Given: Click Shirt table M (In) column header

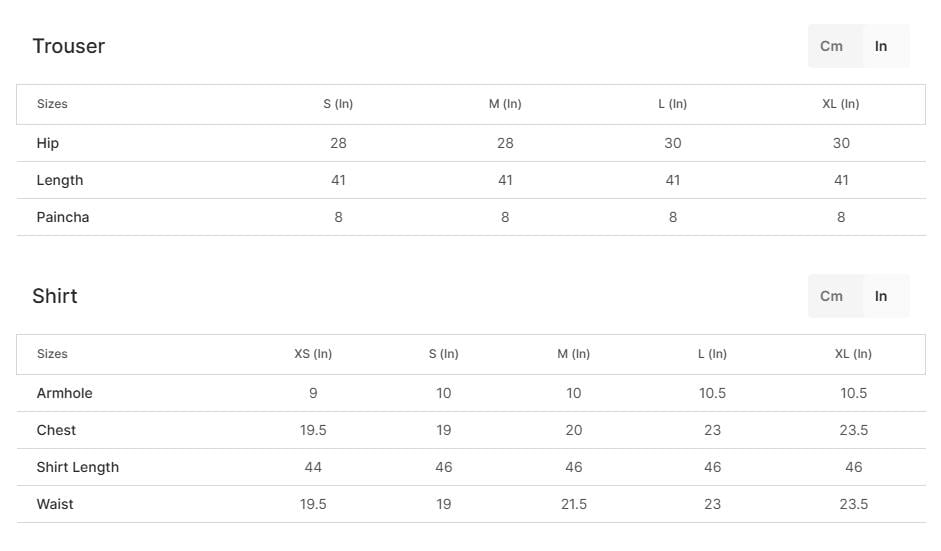Looking at the screenshot, I should coord(573,354).
